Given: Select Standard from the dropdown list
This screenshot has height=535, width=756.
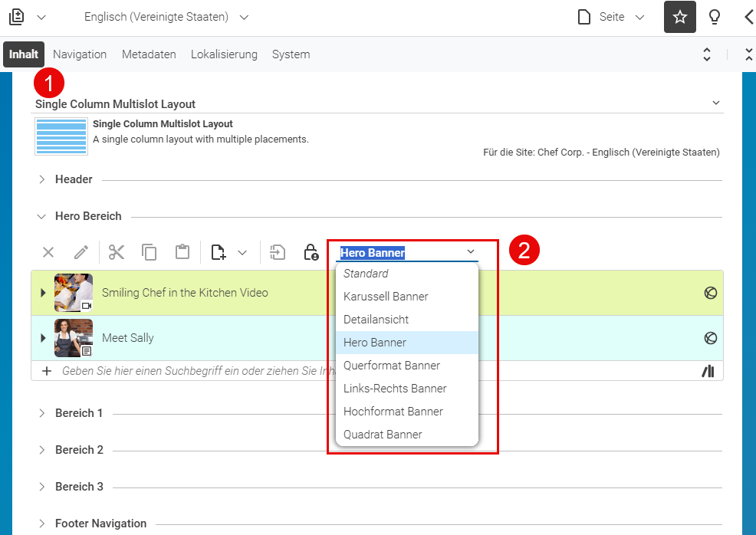Looking at the screenshot, I should coord(407,274).
